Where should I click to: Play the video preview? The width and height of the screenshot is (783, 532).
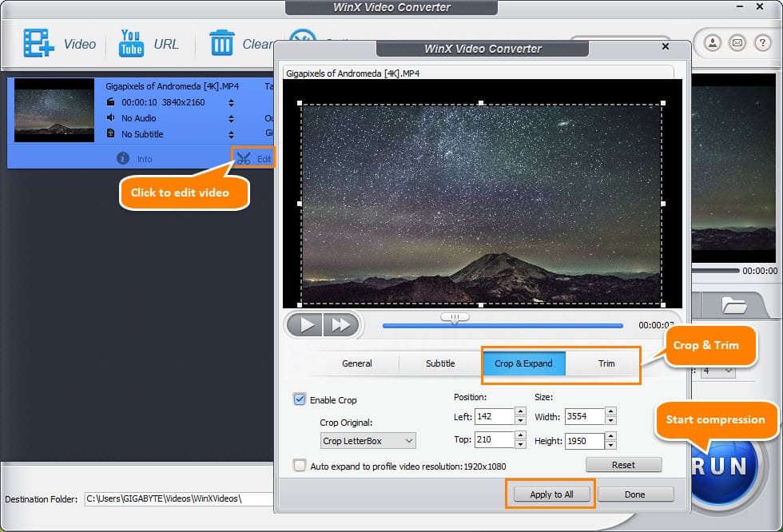tap(308, 324)
